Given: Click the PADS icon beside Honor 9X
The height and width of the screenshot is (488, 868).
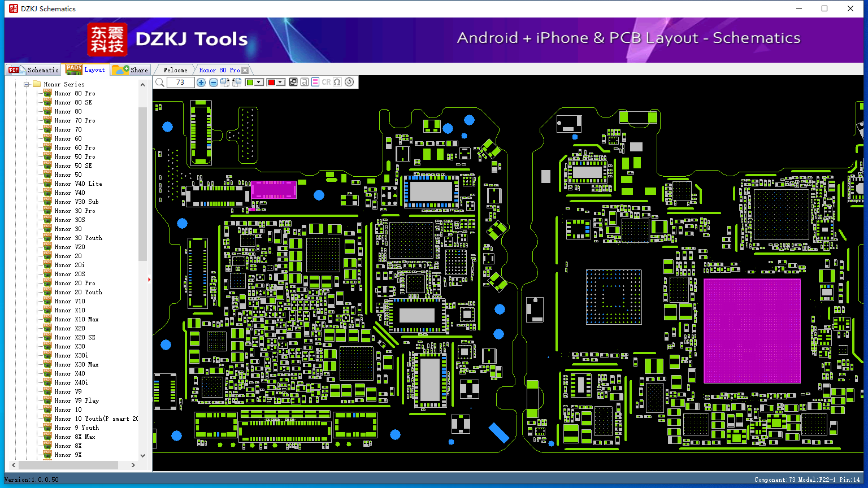Looking at the screenshot, I should tap(47, 455).
